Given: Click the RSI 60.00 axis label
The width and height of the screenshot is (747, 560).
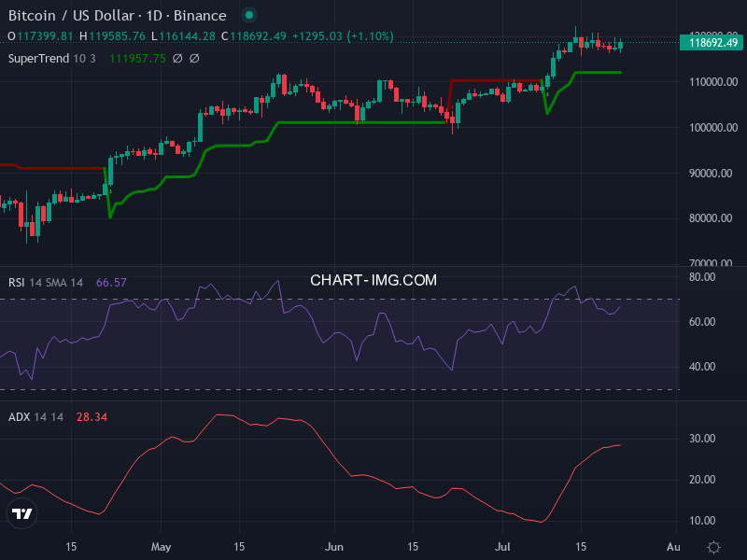Looking at the screenshot, I should point(702,322).
